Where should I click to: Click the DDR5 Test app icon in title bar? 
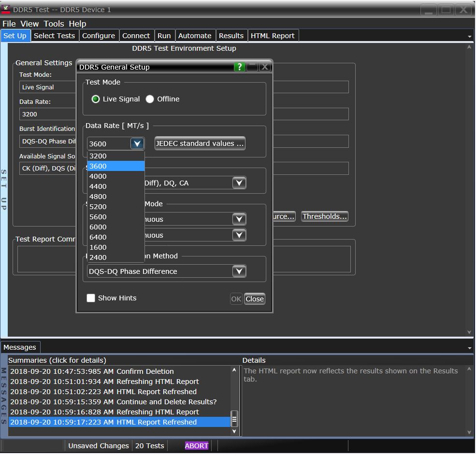[x=6, y=10]
